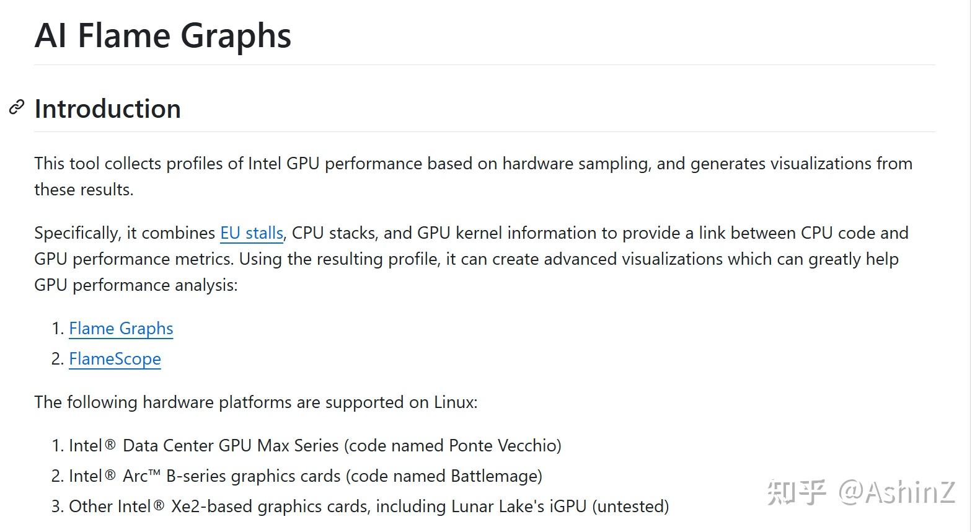Click the "GPU performance analysis:" line

pyautogui.click(x=136, y=285)
